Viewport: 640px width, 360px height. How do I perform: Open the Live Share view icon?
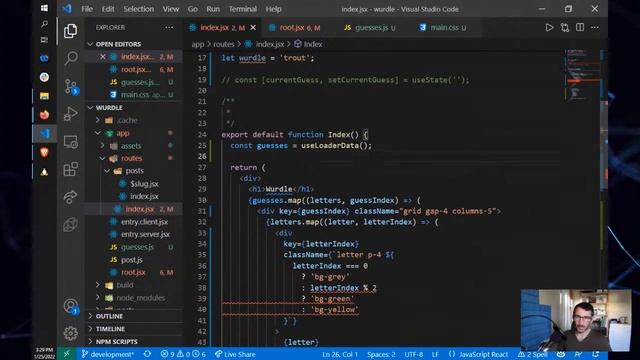[x=70, y=197]
